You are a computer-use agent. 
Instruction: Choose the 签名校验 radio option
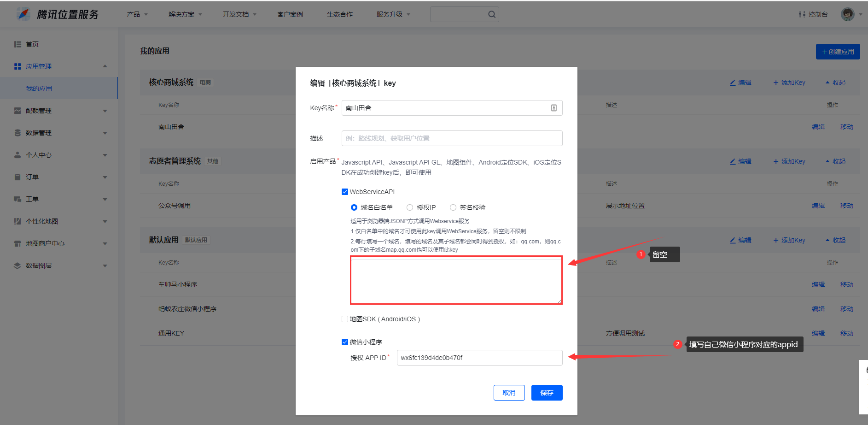click(x=453, y=207)
